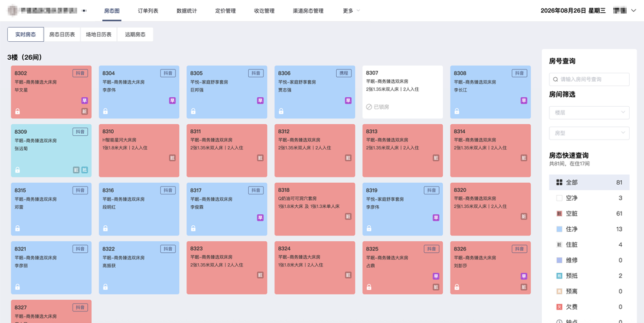Image resolution: width=644 pixels, height=323 pixels.
Task: Click the grid icon beside 全部
Action: [x=559, y=183]
